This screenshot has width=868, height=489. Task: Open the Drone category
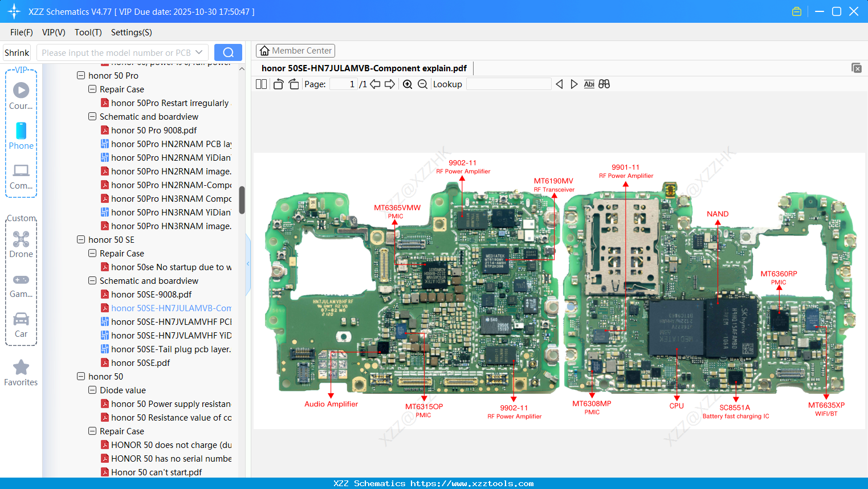pos(21,244)
